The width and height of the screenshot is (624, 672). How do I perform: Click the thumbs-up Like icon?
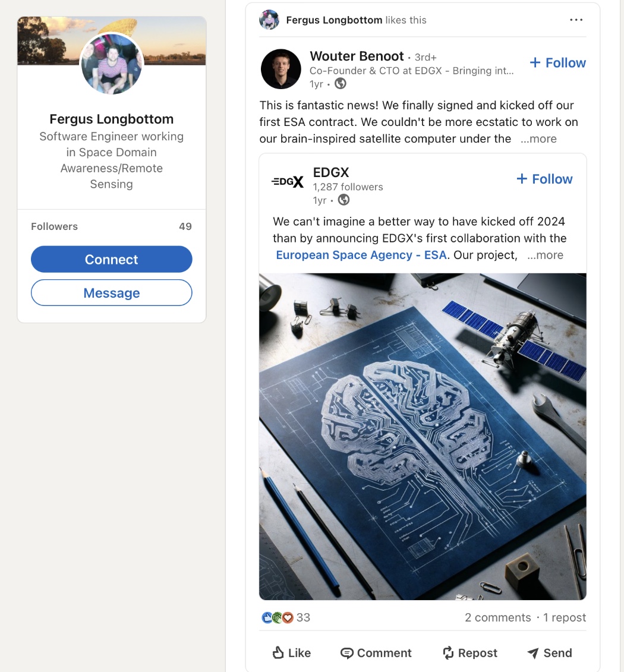point(278,653)
